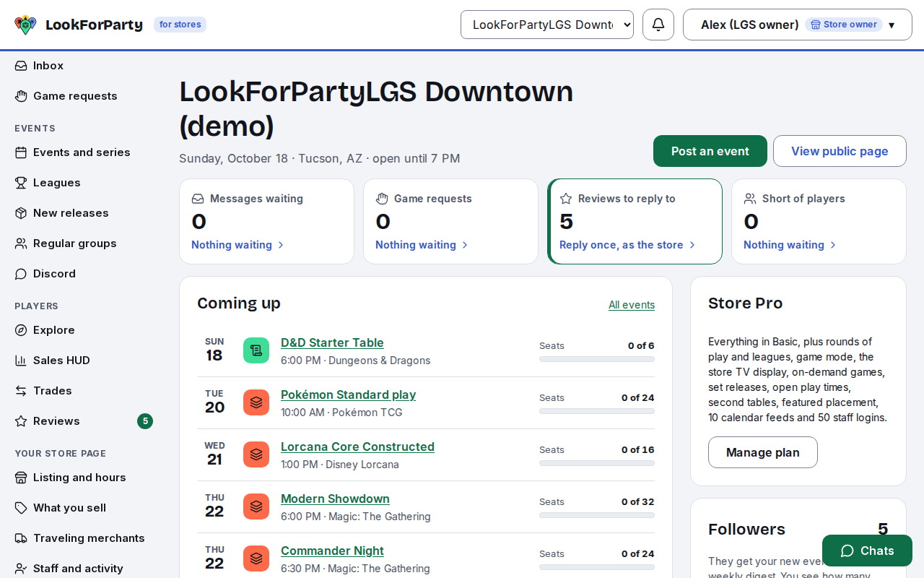924x578 pixels.
Task: Click the D&D Starter Table seats progress bar
Action: (597, 359)
